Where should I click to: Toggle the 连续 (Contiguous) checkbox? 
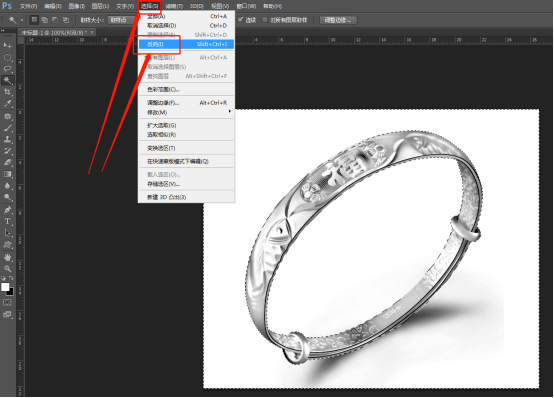click(x=241, y=20)
